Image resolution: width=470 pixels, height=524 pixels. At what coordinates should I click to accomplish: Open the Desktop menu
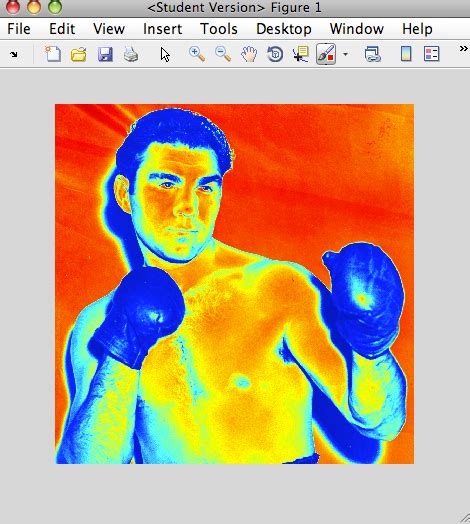tap(284, 29)
